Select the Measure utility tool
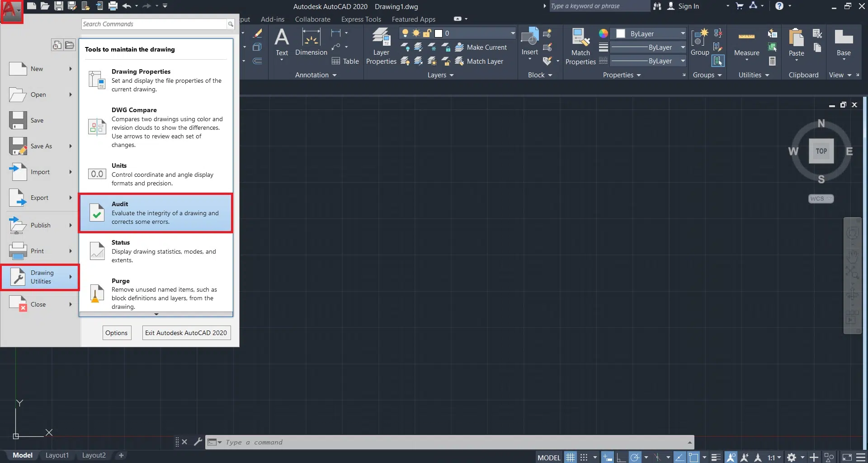868x463 pixels. click(x=746, y=43)
